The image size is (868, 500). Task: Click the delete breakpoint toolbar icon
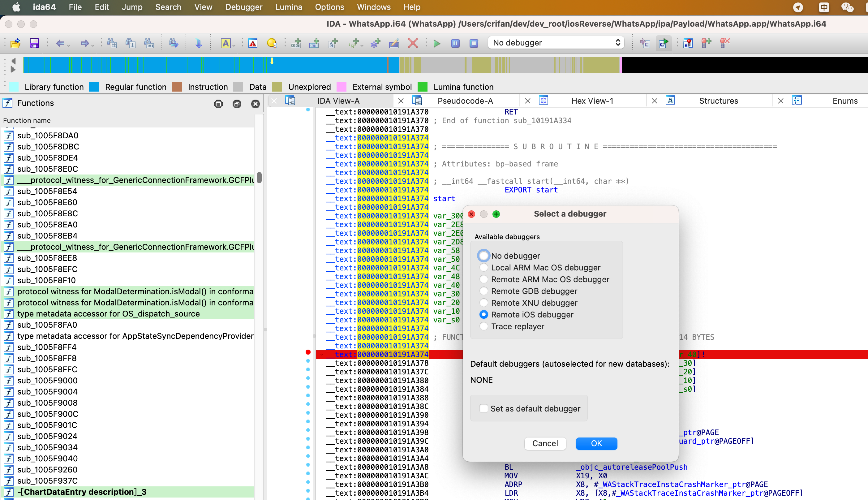(x=725, y=43)
